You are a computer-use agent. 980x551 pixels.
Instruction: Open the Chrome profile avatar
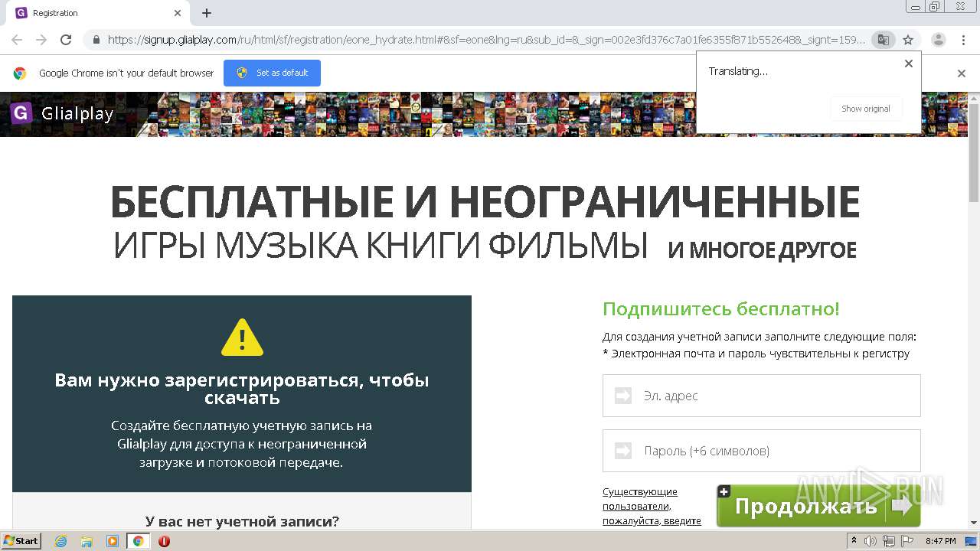point(939,40)
